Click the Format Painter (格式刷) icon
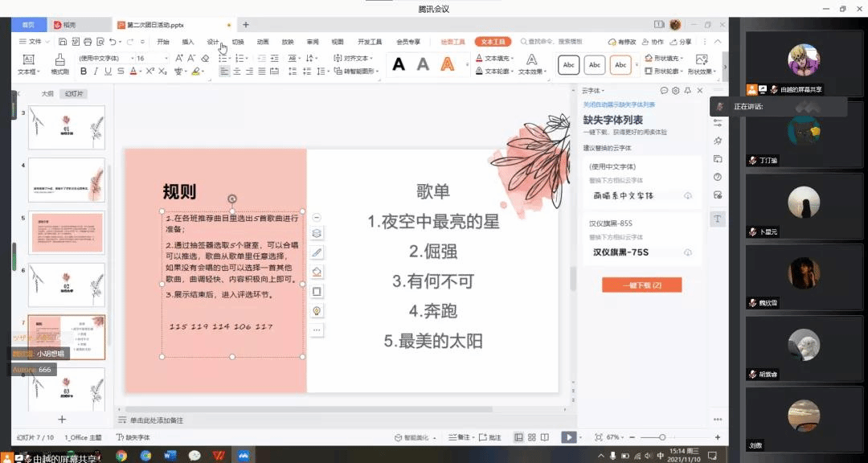 coord(60,64)
